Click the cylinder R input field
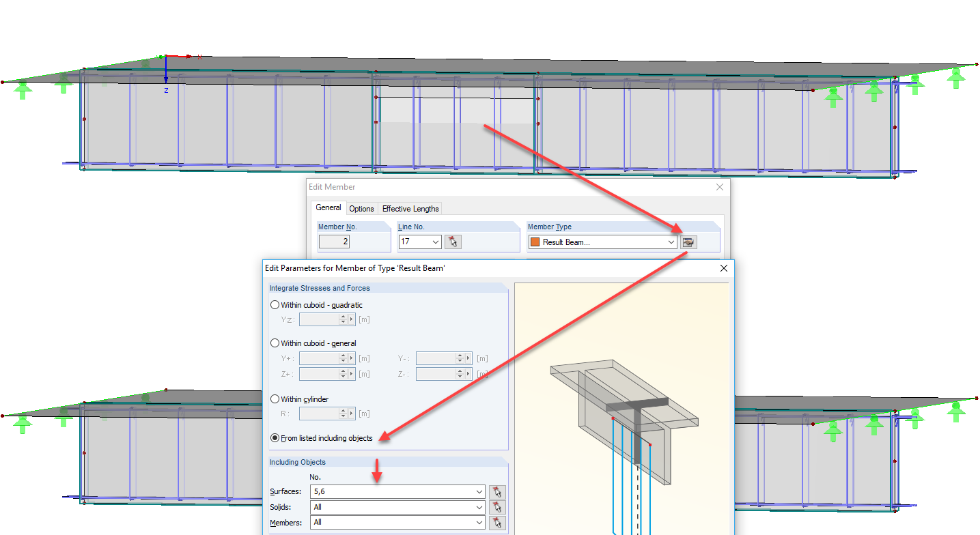Viewport: 980px width, 535px height. point(319,414)
